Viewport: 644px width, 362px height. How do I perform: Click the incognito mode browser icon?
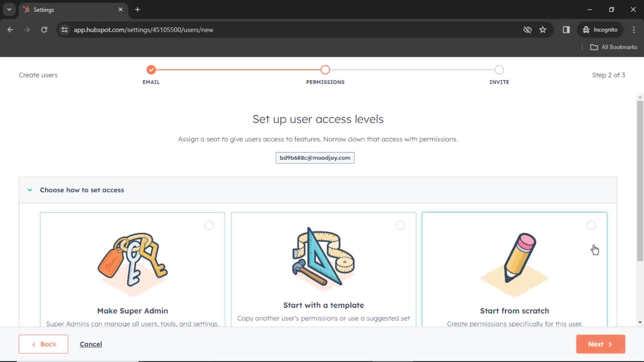[586, 29]
